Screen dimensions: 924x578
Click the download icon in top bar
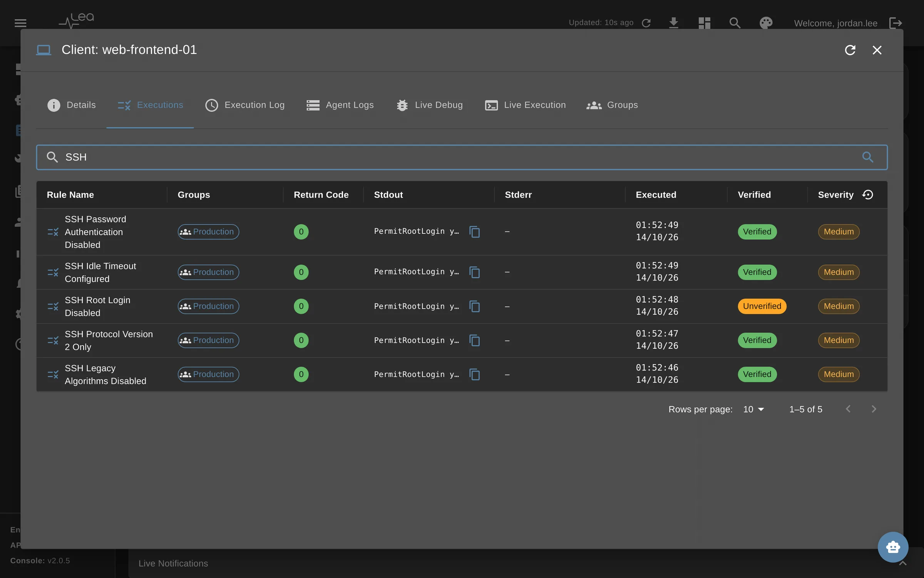(x=673, y=23)
